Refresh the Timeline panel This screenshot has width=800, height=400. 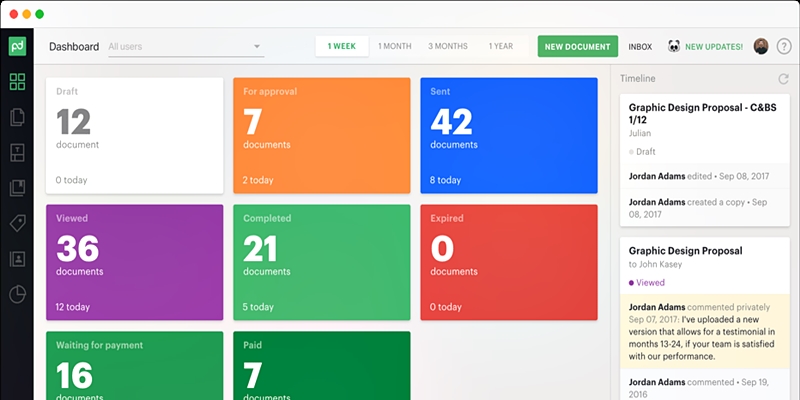[783, 78]
